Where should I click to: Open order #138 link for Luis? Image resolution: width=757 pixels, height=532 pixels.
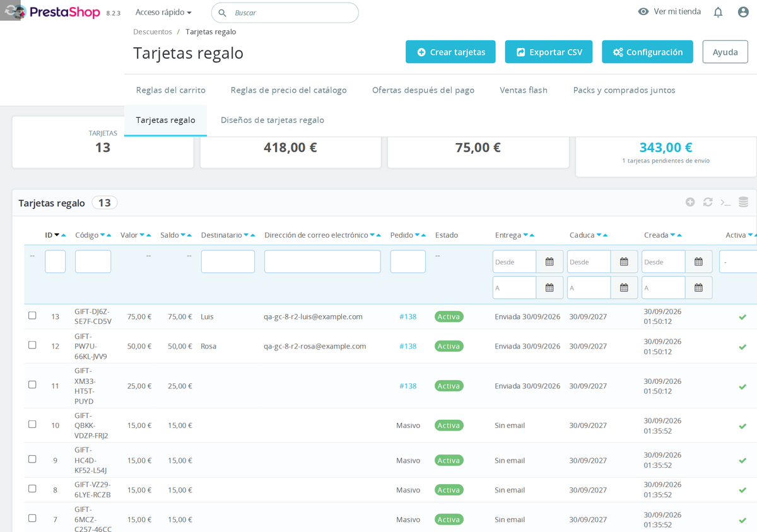[x=408, y=316]
